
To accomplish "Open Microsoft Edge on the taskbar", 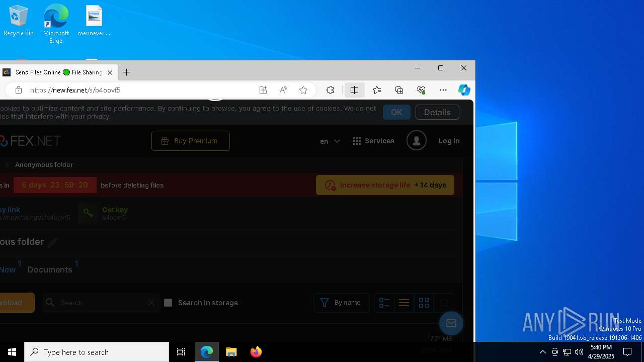I will pyautogui.click(x=207, y=352).
